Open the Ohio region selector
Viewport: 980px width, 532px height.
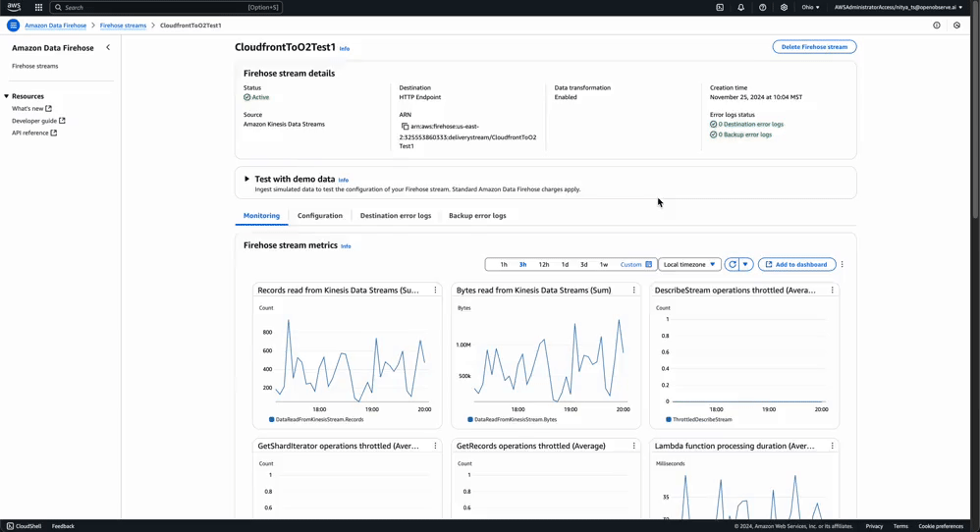click(811, 8)
